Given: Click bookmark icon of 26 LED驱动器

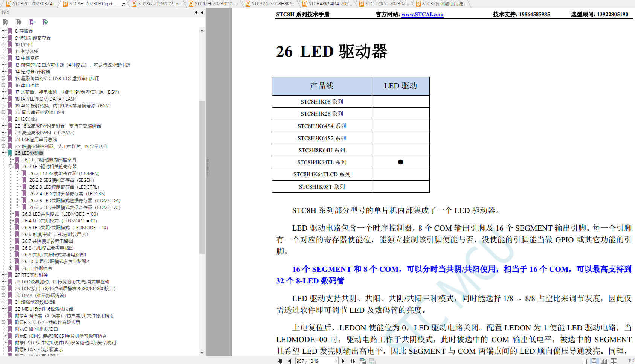Looking at the screenshot, I should click(10, 153).
